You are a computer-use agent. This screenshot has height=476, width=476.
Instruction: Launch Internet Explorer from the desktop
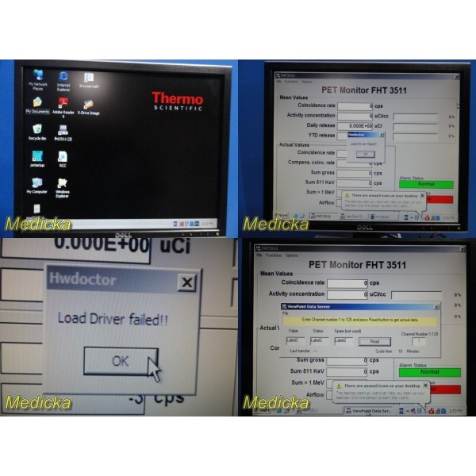click(63, 81)
